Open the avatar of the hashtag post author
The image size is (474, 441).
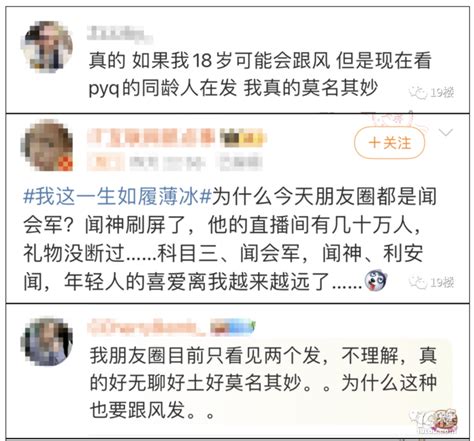click(47, 145)
